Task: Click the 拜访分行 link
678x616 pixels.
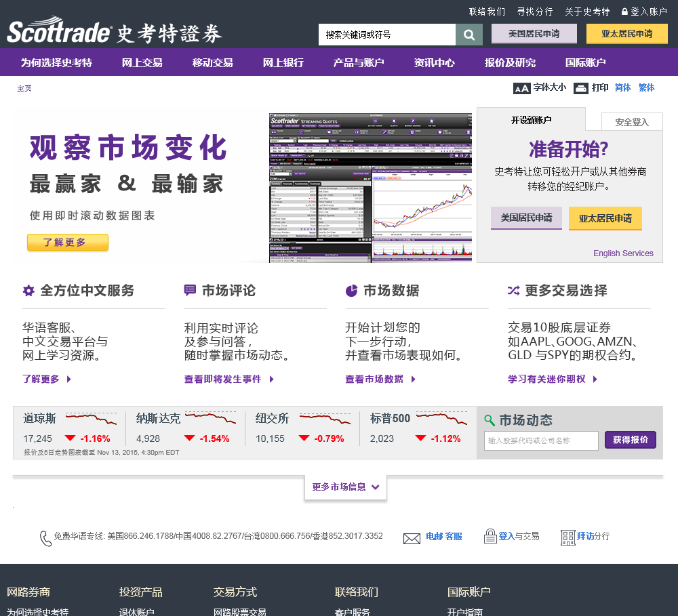Action: [x=593, y=537]
